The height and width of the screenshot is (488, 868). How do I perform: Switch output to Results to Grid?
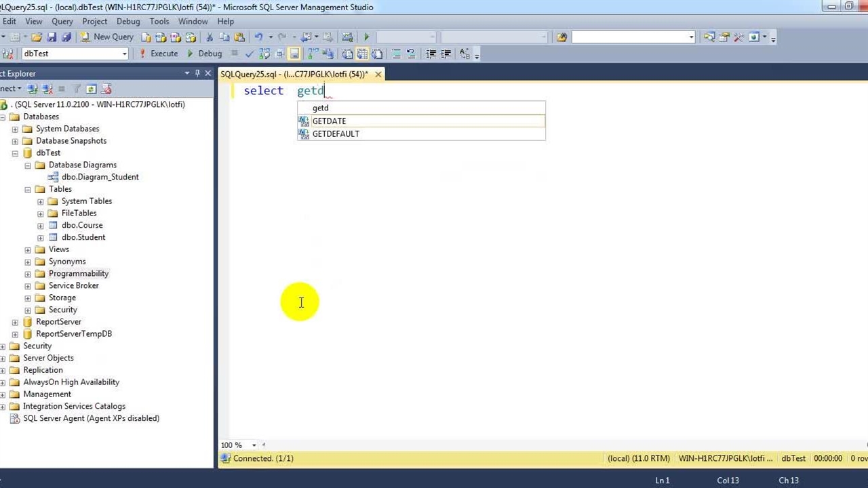tap(361, 54)
